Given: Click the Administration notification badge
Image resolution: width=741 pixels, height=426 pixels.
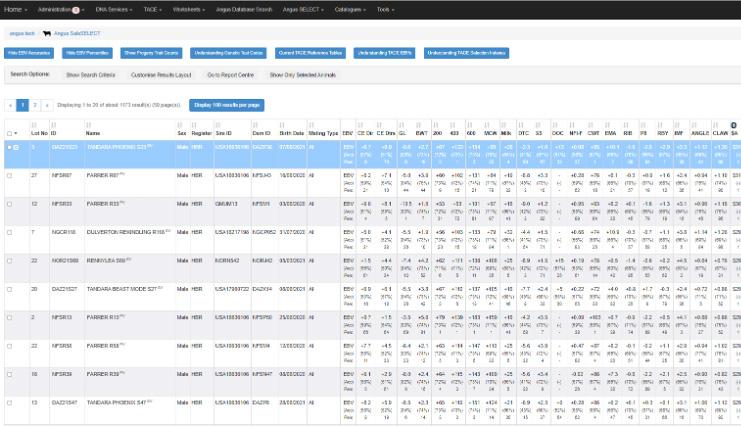Looking at the screenshot, I should coord(76,10).
